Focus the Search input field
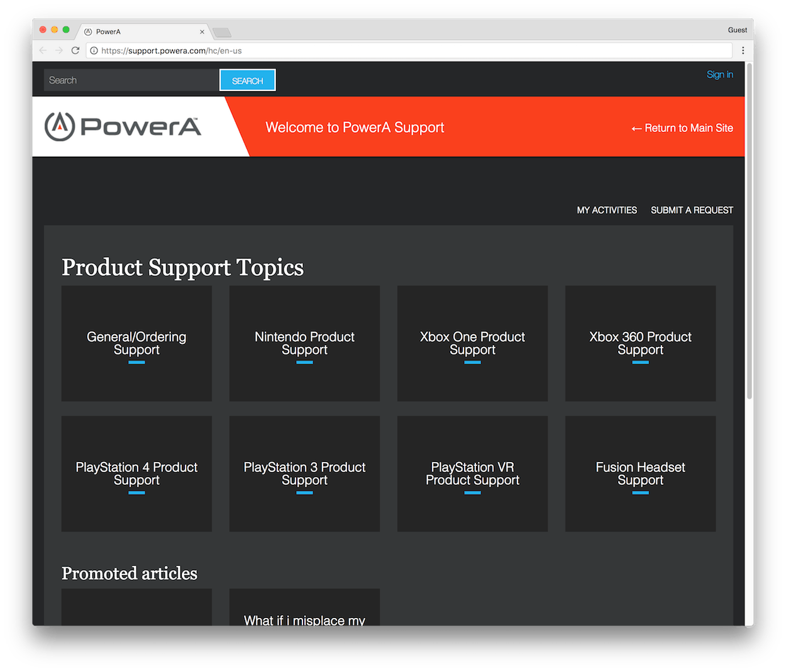The width and height of the screenshot is (786, 672). click(131, 80)
